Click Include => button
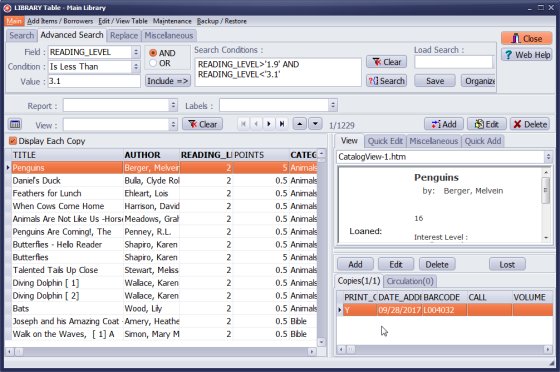Screen dimensions: 560x372 (168, 81)
